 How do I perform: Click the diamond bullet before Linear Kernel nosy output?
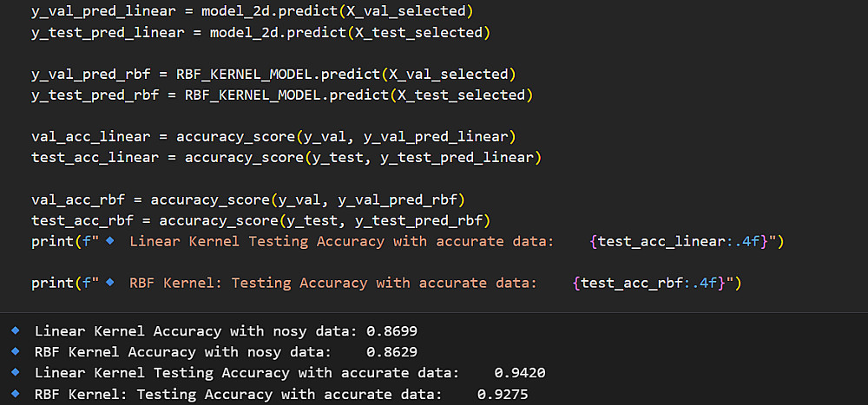[x=15, y=330]
